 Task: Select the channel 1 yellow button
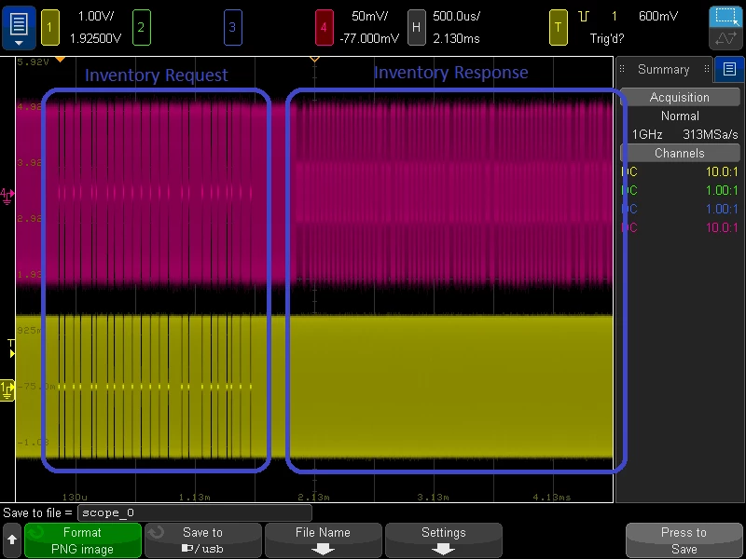(50, 28)
